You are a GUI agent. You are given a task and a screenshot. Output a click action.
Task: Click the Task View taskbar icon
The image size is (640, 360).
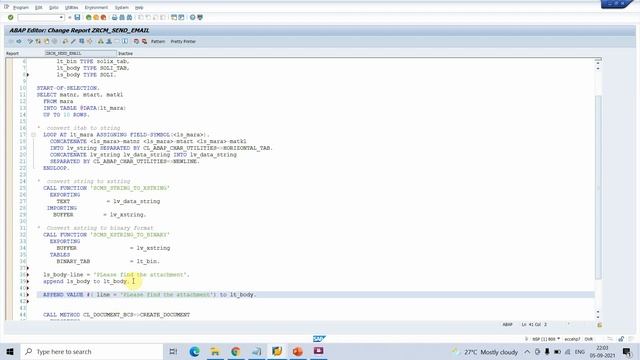point(173,351)
